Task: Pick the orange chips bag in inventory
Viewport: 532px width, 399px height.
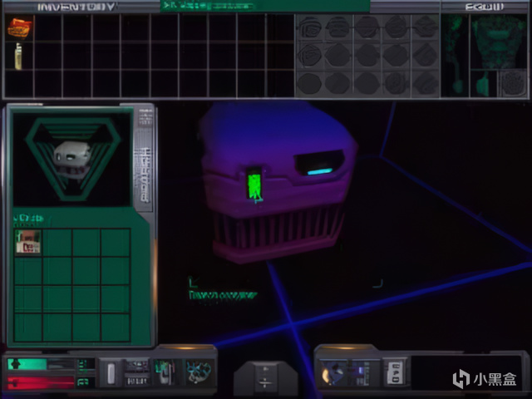Action: coord(19,28)
